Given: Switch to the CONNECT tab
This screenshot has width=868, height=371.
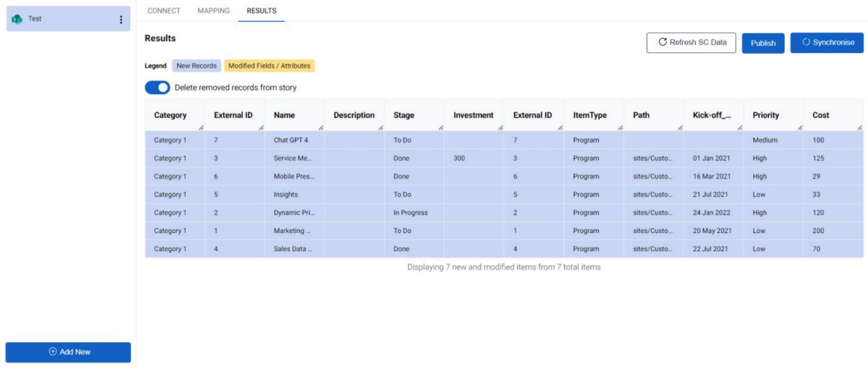Looking at the screenshot, I should point(165,10).
